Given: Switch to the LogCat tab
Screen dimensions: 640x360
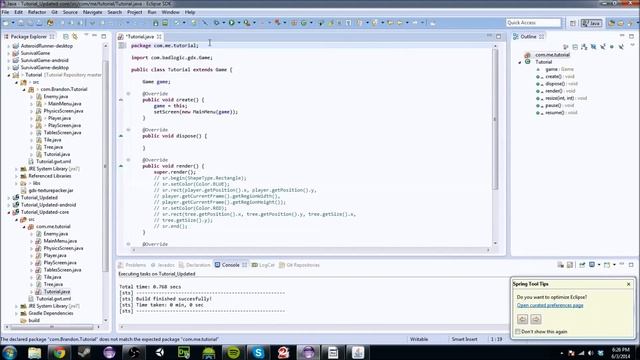Looking at the screenshot, I should 264,265.
